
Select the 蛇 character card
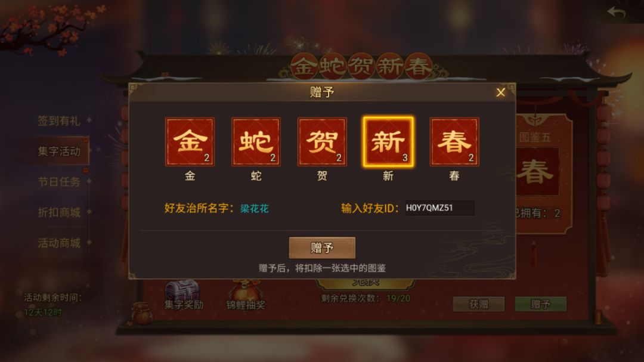256,142
